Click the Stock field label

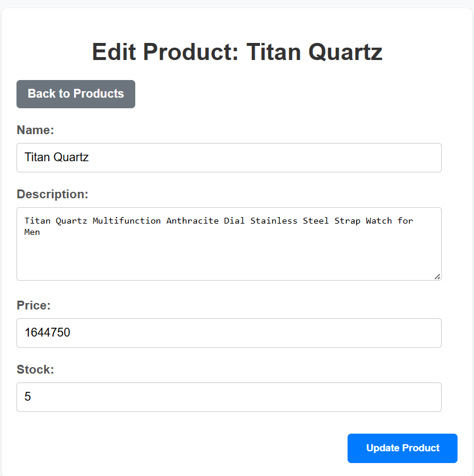pos(35,370)
